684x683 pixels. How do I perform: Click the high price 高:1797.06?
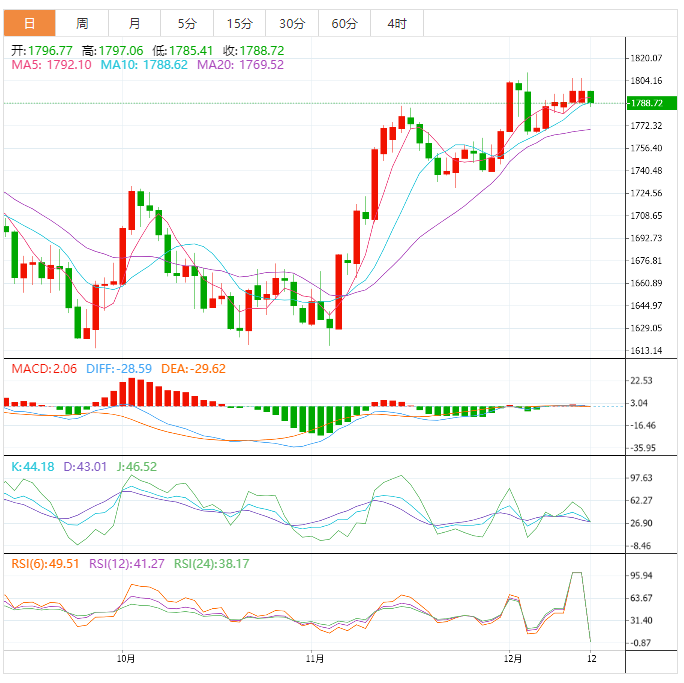[113, 51]
